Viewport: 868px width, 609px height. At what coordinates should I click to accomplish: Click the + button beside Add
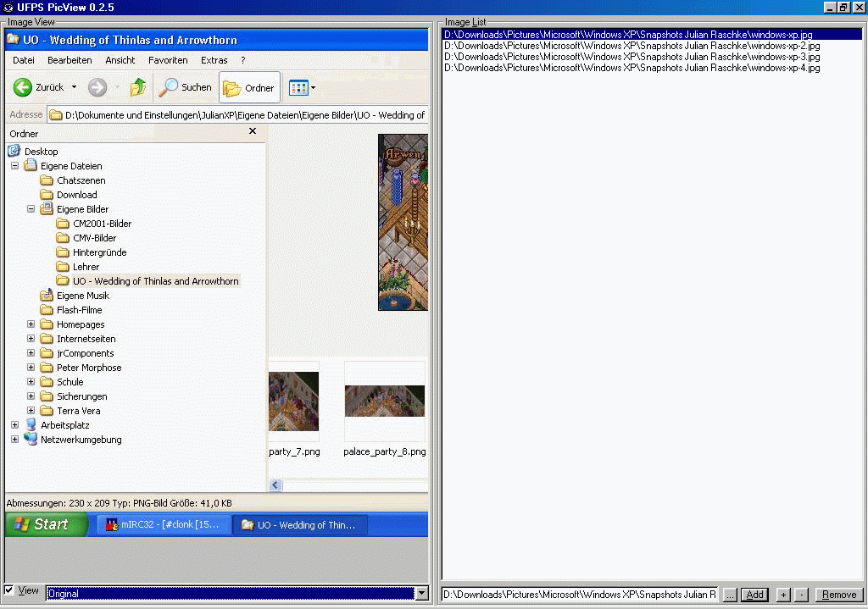(783, 595)
